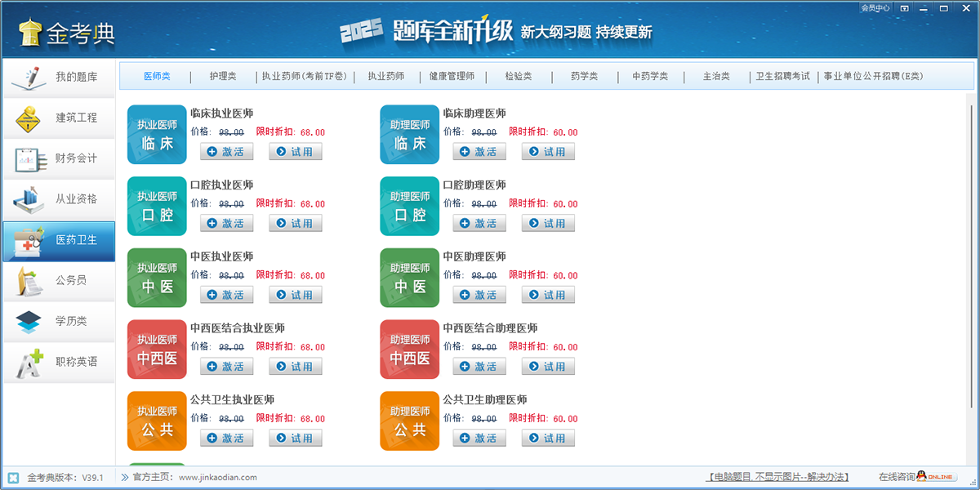Click the 在线咨询 label
The width and height of the screenshot is (980, 490).
click(896, 477)
